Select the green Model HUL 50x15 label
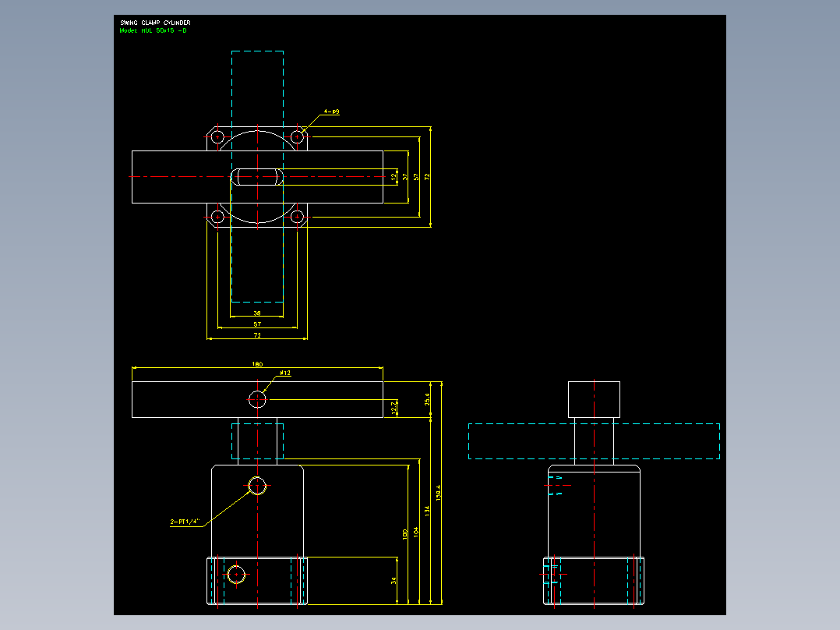The height and width of the screenshot is (630, 840). tap(154, 30)
